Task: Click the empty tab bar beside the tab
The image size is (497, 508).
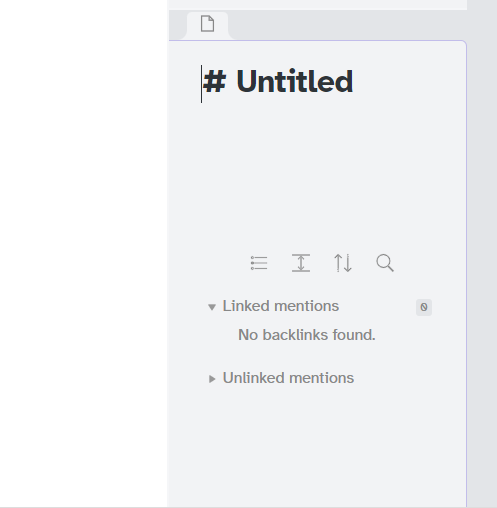Action: click(x=348, y=25)
